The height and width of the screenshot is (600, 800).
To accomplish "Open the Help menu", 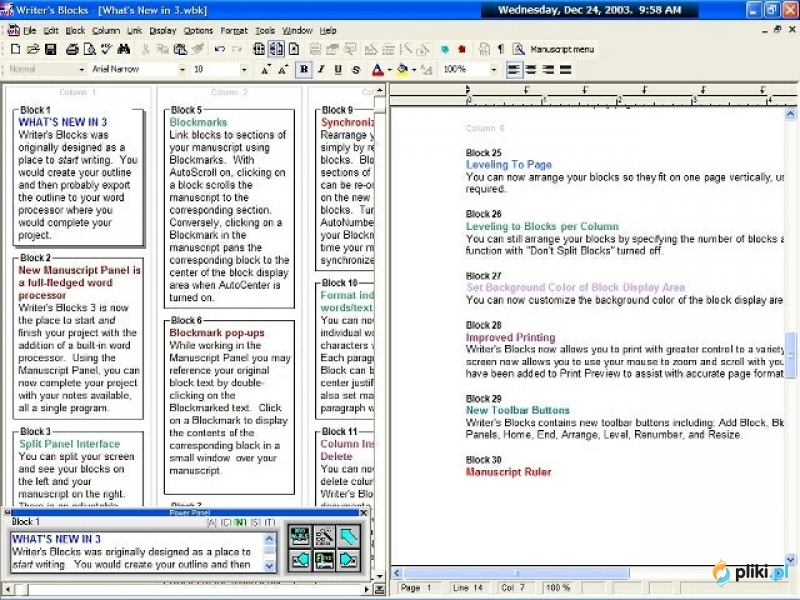I will (328, 31).
